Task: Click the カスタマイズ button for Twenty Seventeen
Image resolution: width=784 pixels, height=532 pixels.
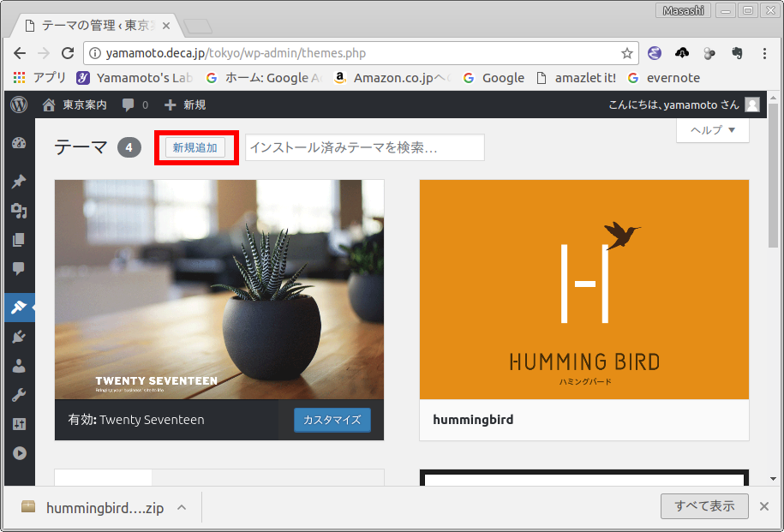Action: tap(332, 420)
